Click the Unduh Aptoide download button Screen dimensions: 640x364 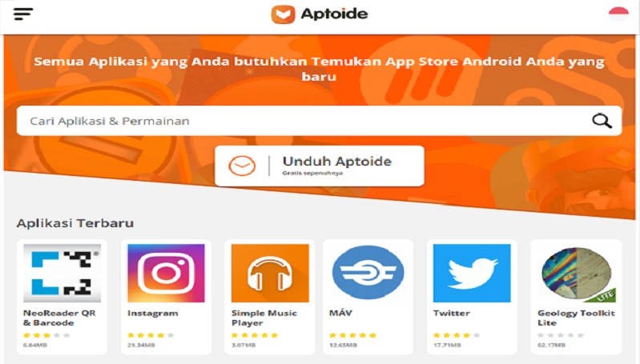tap(319, 166)
